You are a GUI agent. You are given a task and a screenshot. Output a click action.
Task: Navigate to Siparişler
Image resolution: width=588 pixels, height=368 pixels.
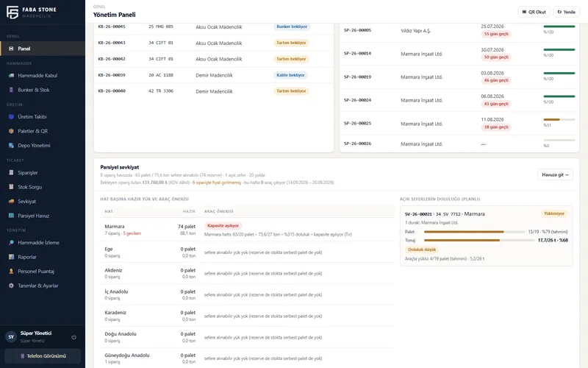click(x=43, y=173)
